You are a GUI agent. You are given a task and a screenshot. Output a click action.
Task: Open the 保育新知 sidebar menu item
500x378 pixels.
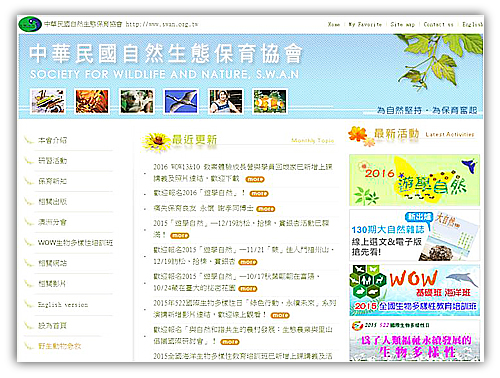tap(52, 181)
